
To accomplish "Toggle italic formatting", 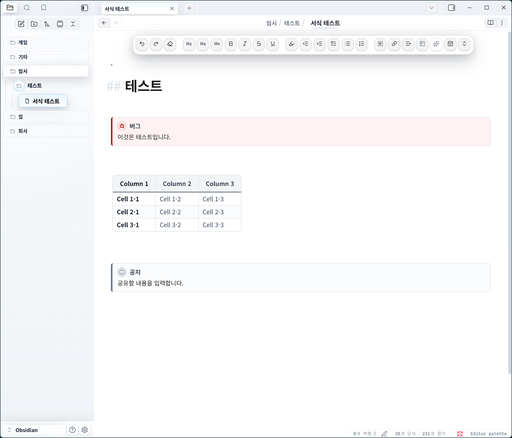I will pyautogui.click(x=245, y=44).
